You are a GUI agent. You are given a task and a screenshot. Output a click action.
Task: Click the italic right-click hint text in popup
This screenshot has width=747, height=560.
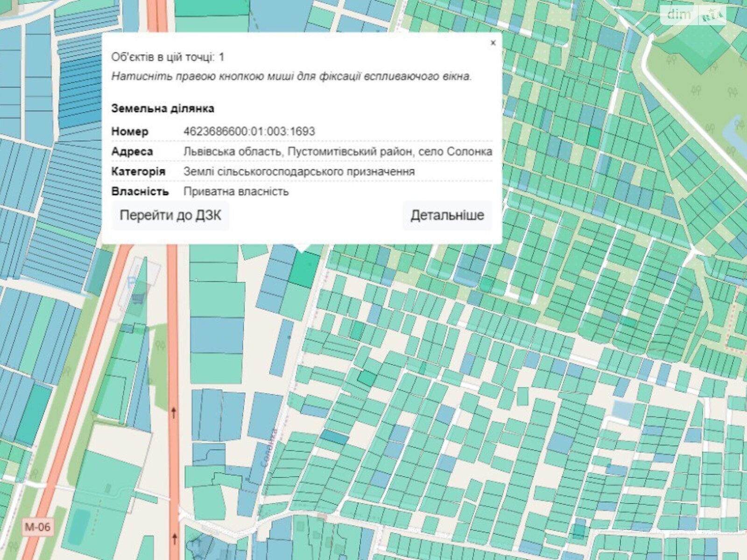click(292, 77)
